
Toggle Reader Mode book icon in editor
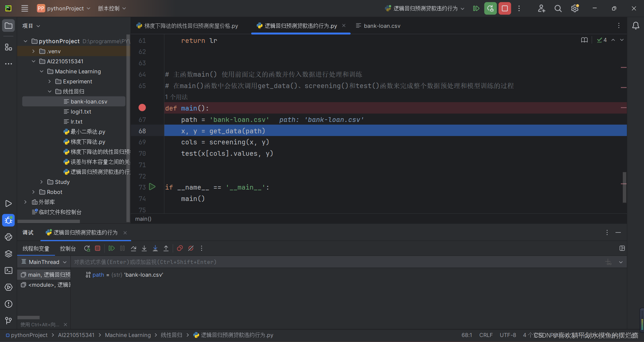pos(584,40)
